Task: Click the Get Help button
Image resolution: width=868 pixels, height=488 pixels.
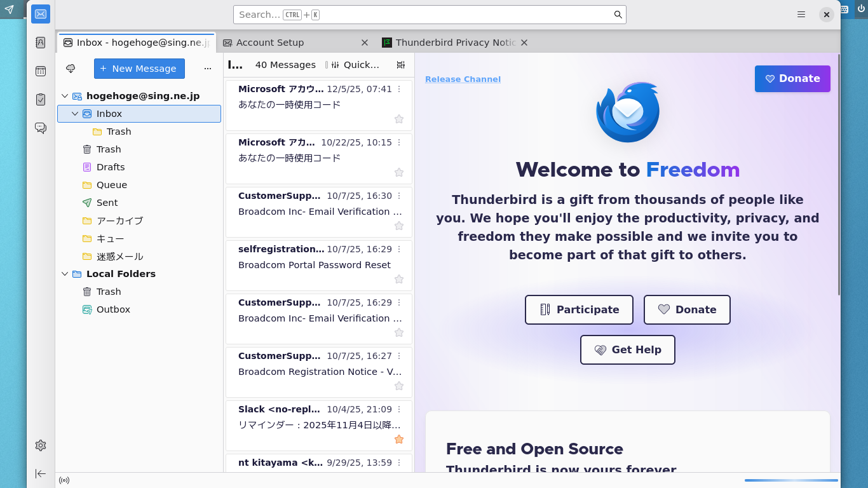Action: [627, 349]
